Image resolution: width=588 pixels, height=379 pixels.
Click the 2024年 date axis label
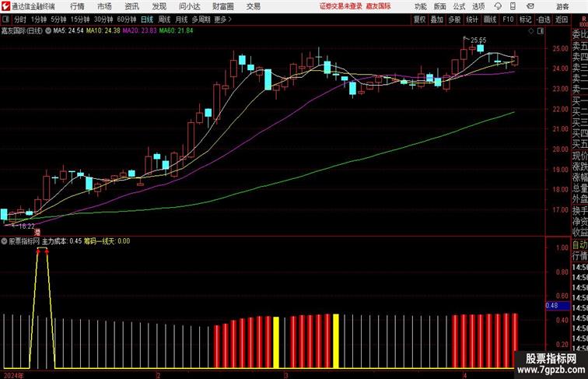click(13, 375)
